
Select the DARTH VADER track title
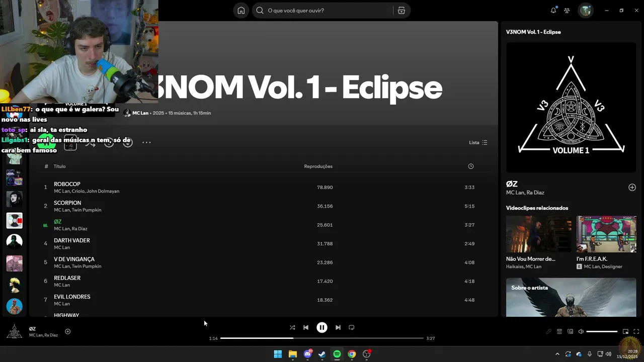[72, 240]
